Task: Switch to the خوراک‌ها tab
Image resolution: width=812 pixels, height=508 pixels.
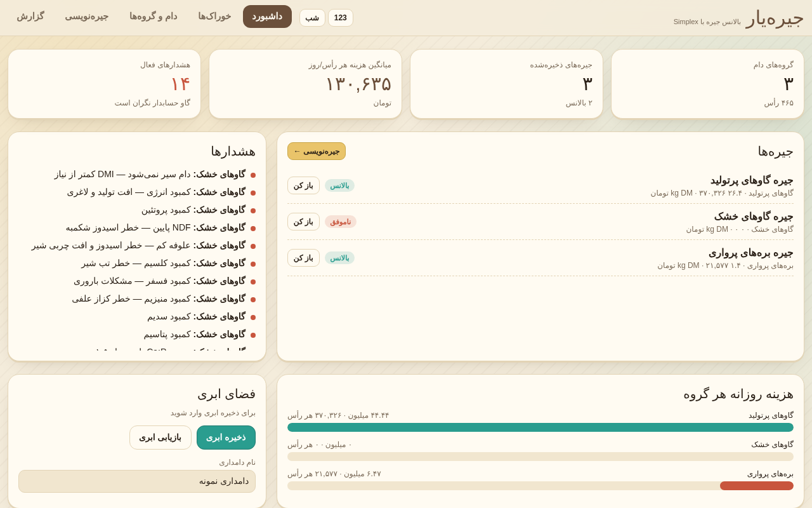Action: coord(214,17)
